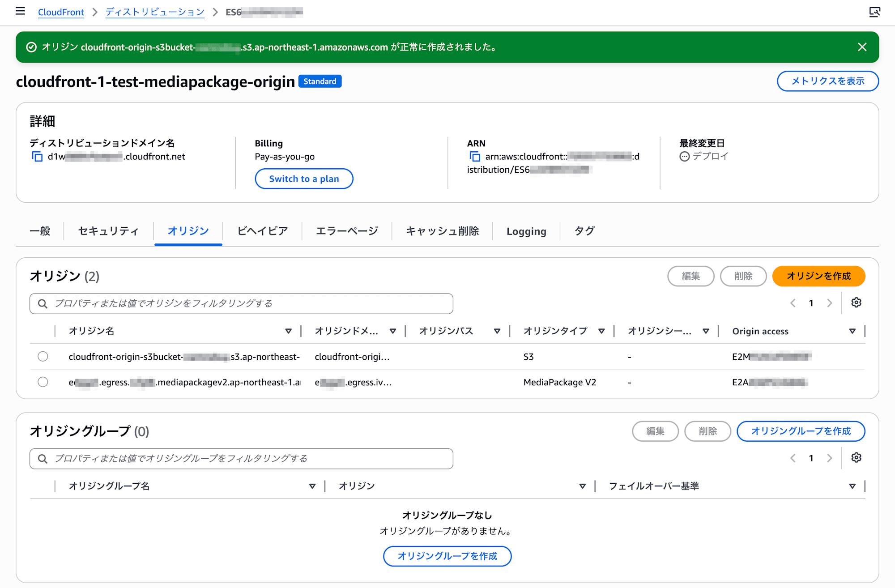895x588 pixels.
Task: Select the オリジン tab
Action: pyautogui.click(x=188, y=231)
